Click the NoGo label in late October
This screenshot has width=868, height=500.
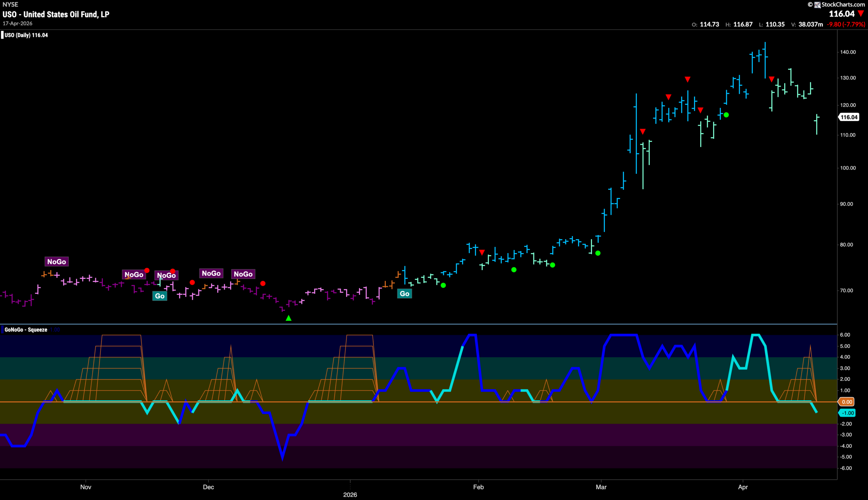click(x=57, y=262)
